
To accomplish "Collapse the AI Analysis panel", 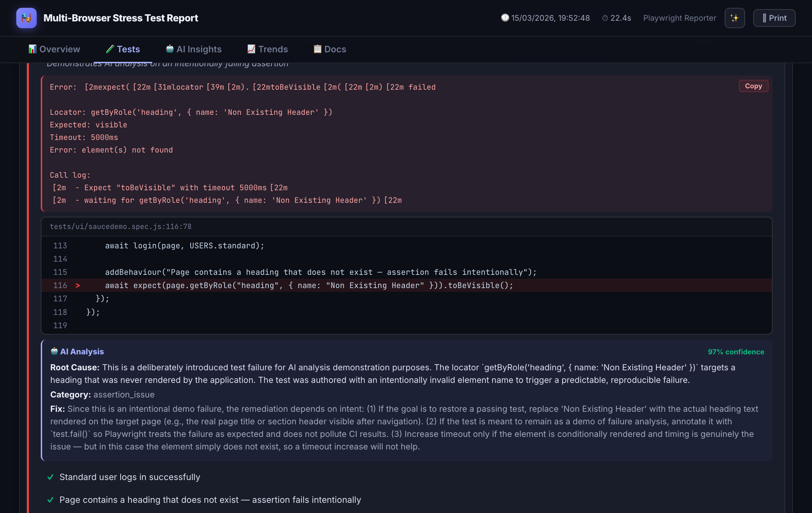I will coord(77,352).
